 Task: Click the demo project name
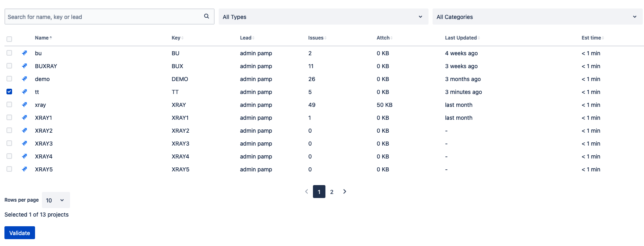point(42,79)
